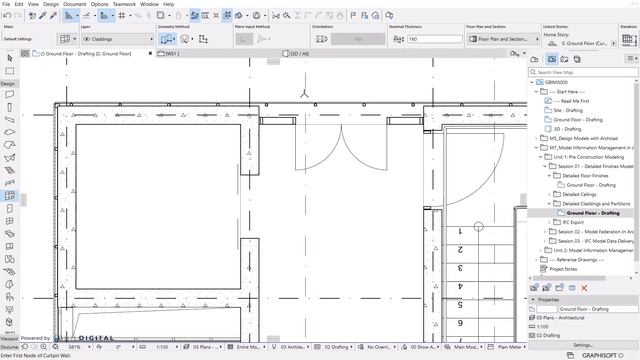Switch Navigator to Publisher Sets
Screen dimensions: 640x360
pos(577,59)
